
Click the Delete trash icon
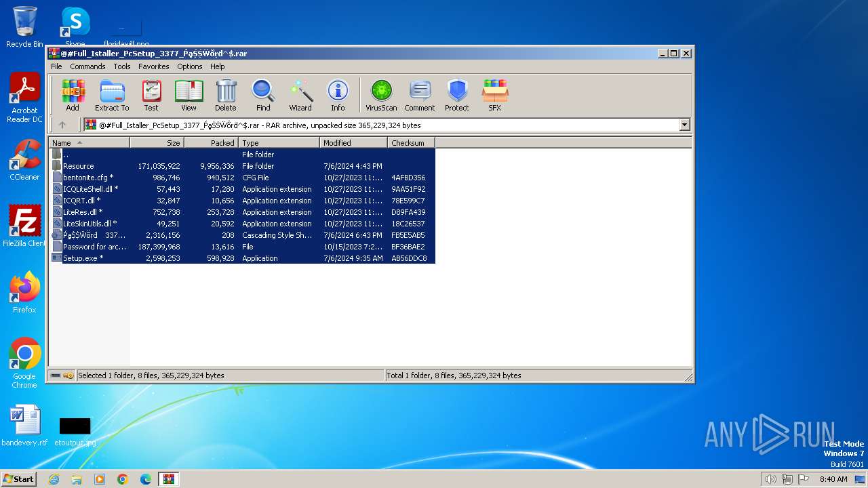coord(226,95)
